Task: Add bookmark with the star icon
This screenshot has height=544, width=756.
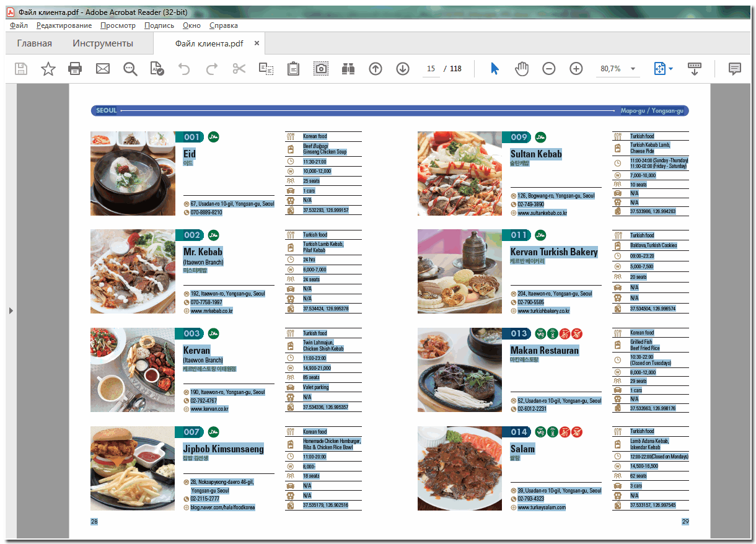Action: 48,69
